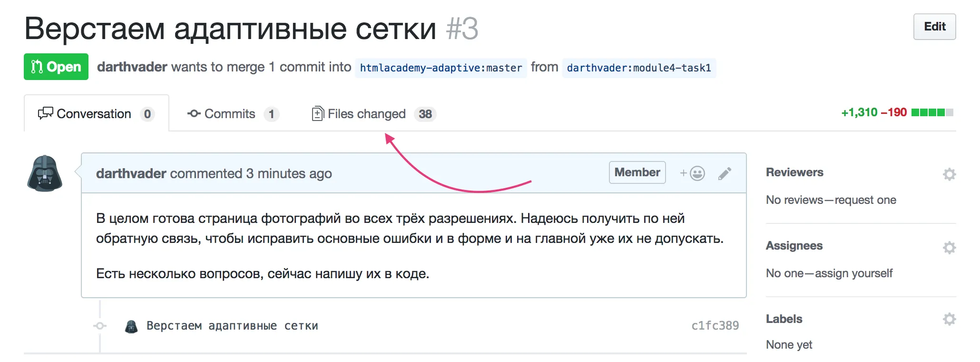
Task: Click the darthvader:module4-task1 branch label
Action: click(x=639, y=68)
